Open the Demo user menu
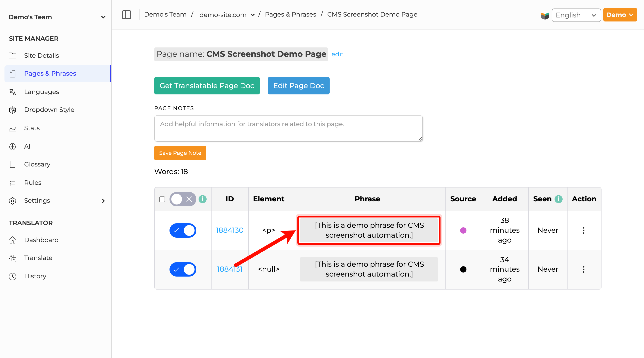Screen dimensions: 644x358 [620, 15]
